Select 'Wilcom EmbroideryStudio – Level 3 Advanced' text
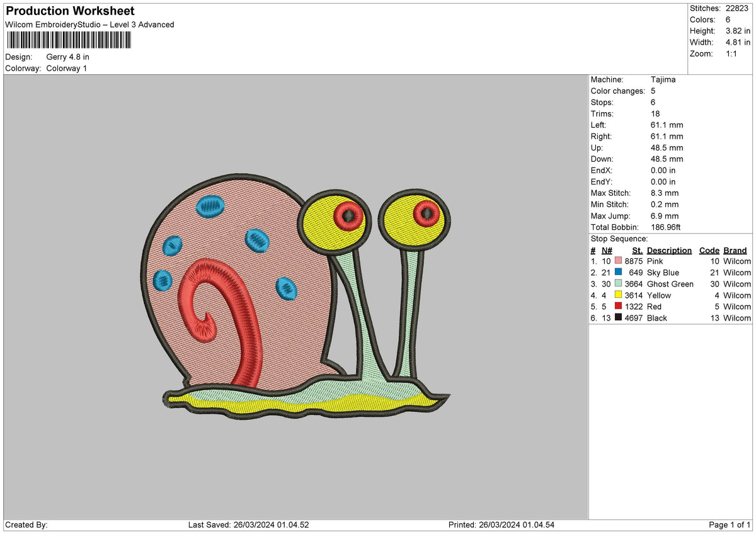The width and height of the screenshot is (756, 534). [x=89, y=25]
